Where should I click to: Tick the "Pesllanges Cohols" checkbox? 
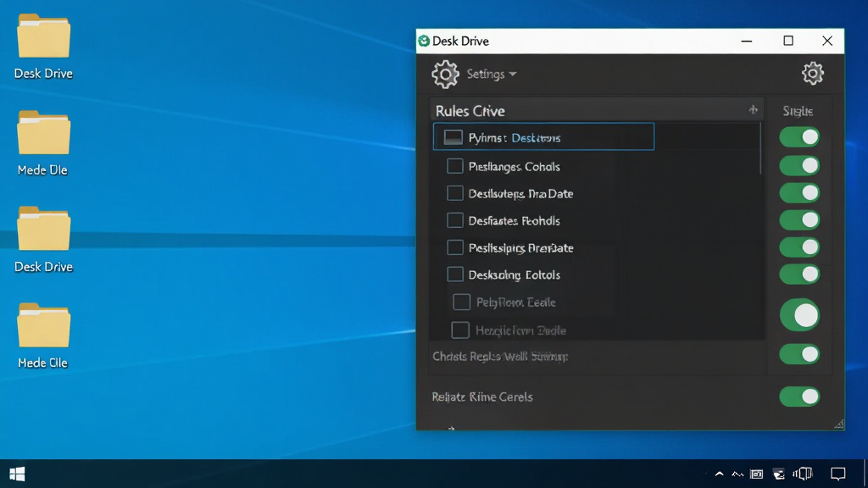455,166
